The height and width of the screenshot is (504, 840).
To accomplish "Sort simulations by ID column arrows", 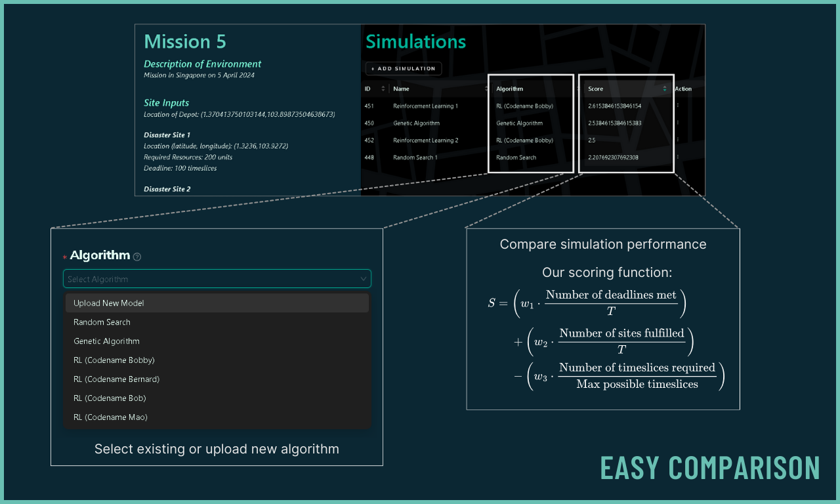I will tap(383, 89).
